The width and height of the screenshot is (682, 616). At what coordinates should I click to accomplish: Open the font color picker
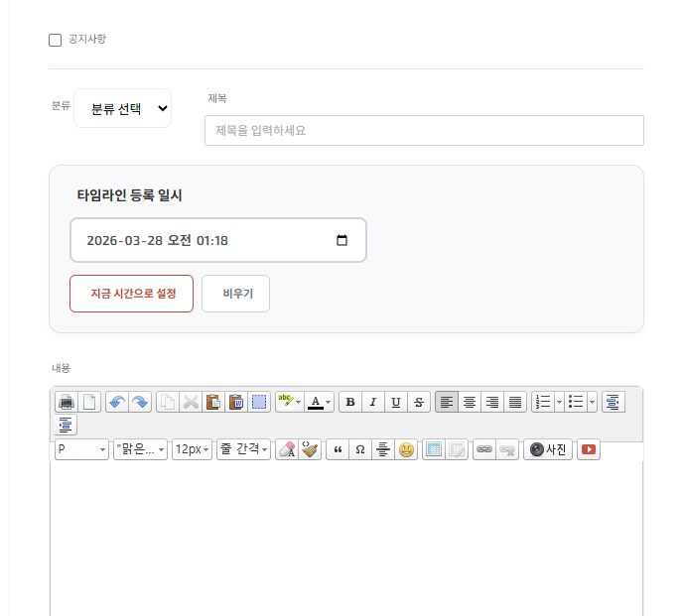(x=319, y=402)
